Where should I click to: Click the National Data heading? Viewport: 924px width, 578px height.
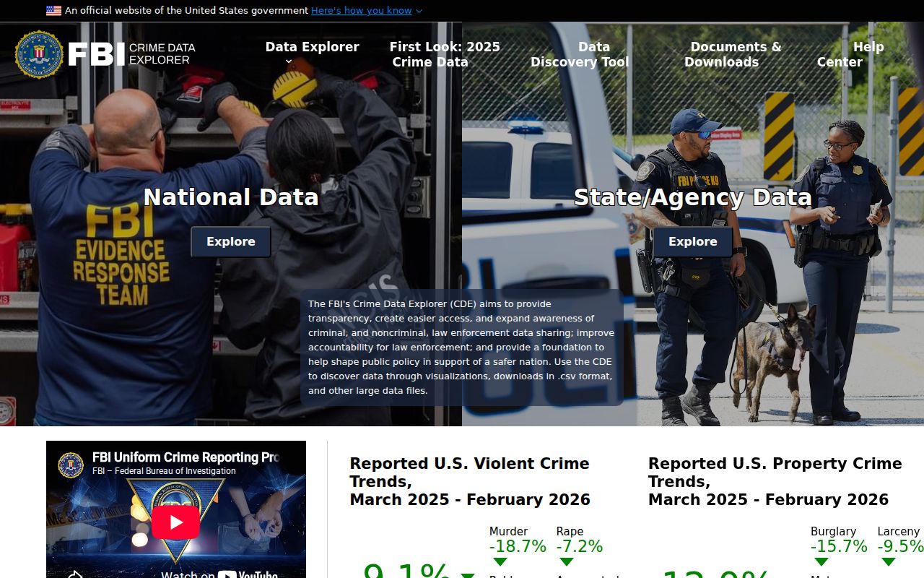231,197
